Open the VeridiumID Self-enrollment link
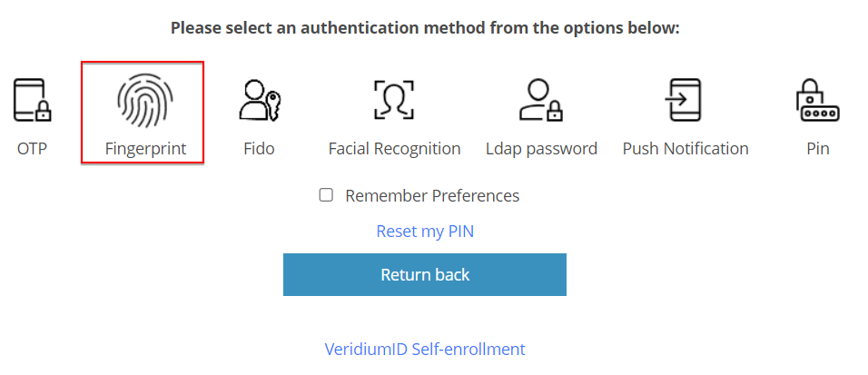868x375 pixels. coord(425,350)
